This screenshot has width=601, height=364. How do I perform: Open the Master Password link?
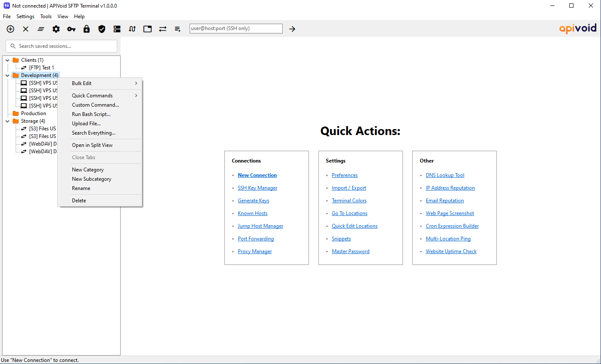point(351,251)
